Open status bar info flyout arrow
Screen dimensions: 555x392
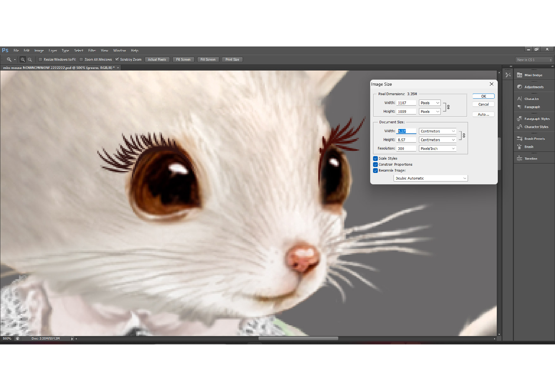click(x=72, y=339)
